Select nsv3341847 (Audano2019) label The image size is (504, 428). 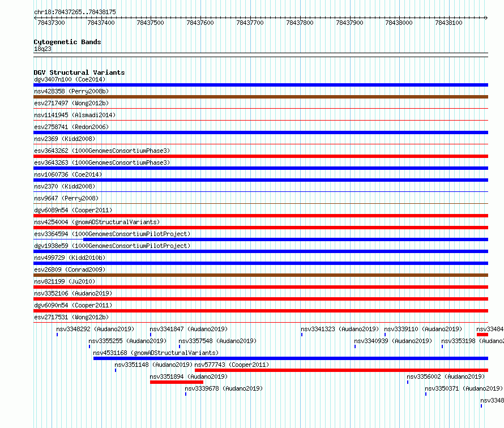[x=189, y=329]
